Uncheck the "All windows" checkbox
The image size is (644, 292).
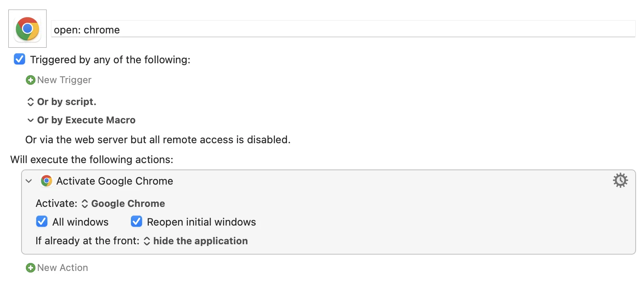click(42, 222)
